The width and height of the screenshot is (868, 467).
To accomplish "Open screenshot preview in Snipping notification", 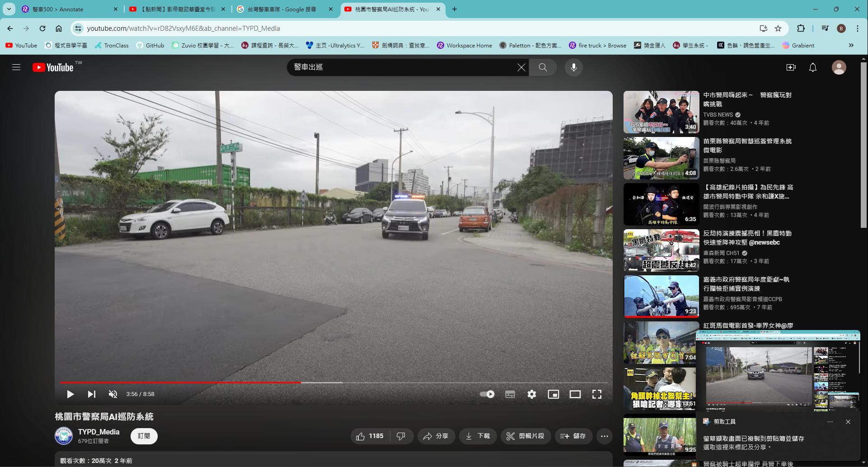I will [778, 371].
